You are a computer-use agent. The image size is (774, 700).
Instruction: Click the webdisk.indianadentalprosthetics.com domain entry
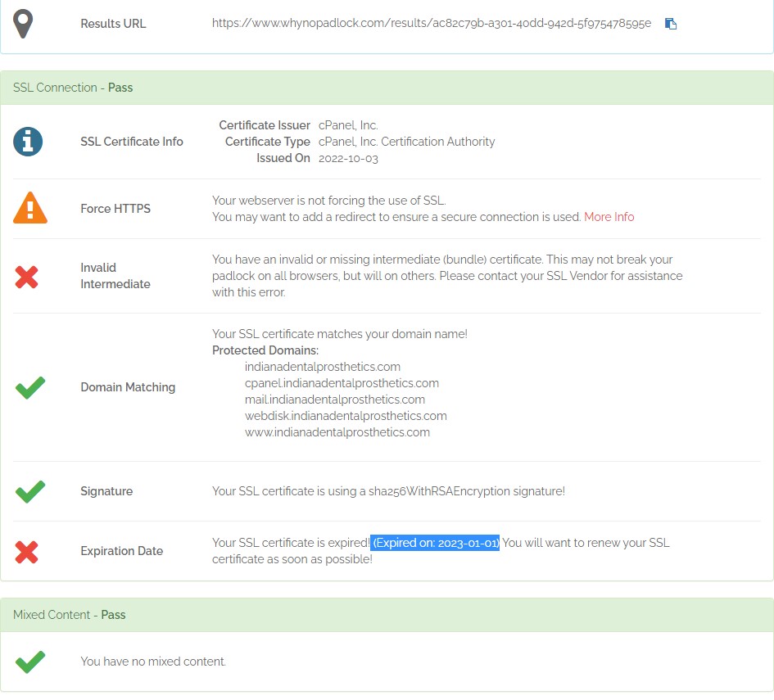click(345, 416)
